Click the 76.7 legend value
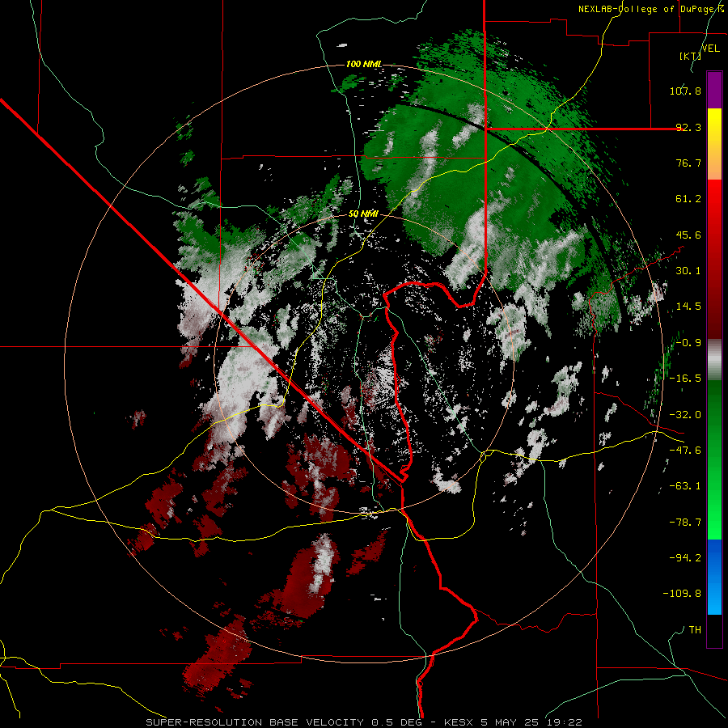The image size is (728, 728). tap(688, 163)
